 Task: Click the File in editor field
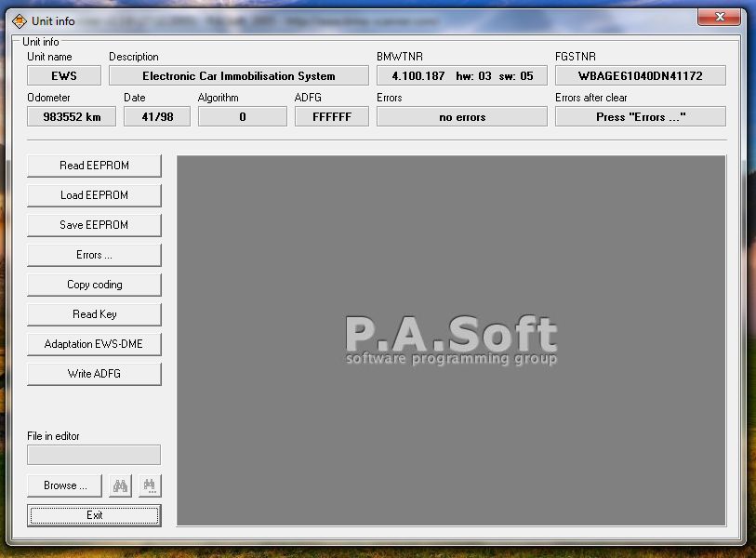pyautogui.click(x=94, y=455)
